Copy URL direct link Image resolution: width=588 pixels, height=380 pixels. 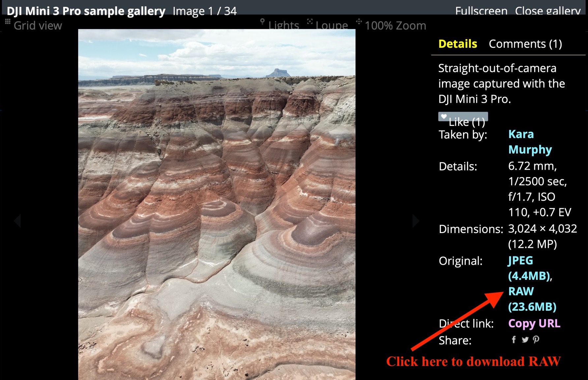[534, 323]
